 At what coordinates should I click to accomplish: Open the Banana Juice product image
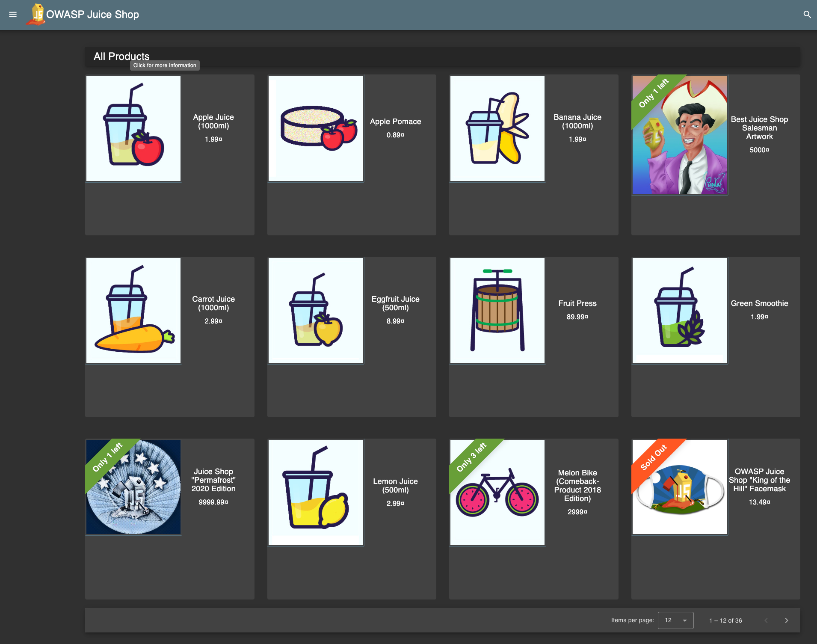click(497, 128)
